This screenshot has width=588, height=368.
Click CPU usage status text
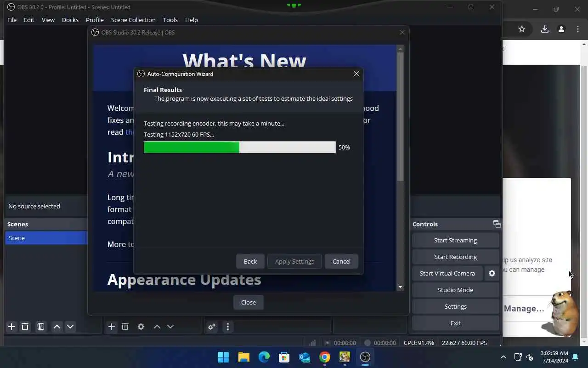[x=419, y=343]
